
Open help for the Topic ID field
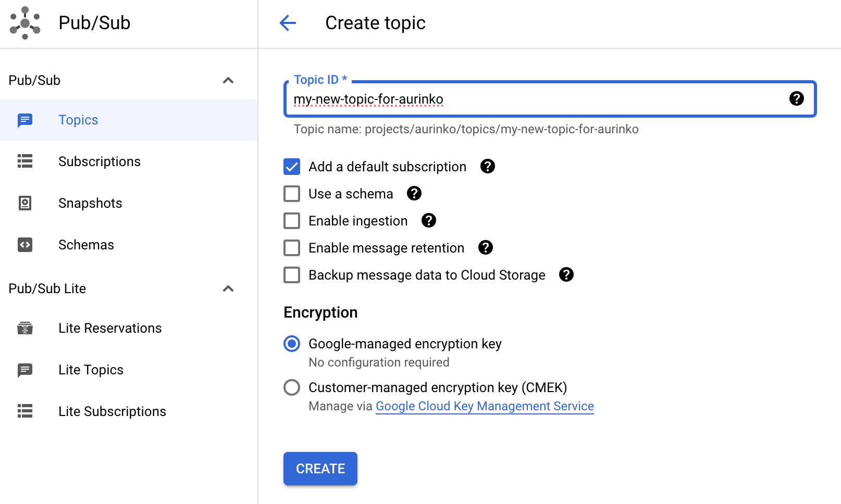click(x=796, y=98)
